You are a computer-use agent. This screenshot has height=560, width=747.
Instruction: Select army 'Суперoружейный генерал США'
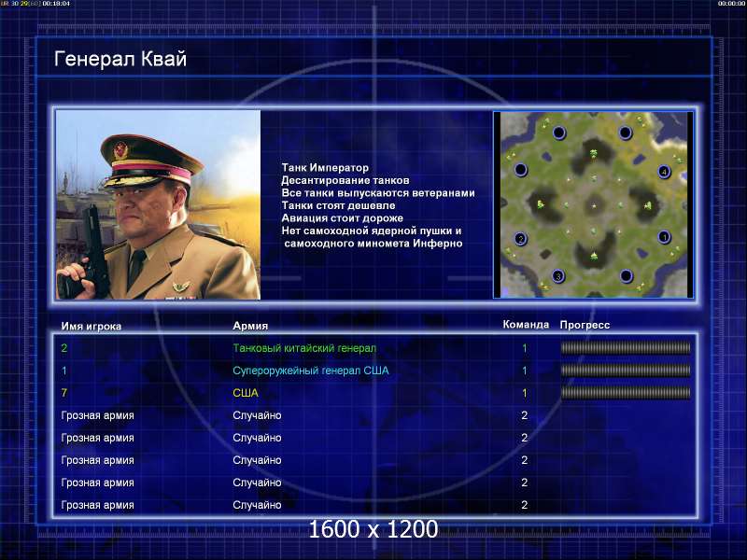[x=311, y=371]
